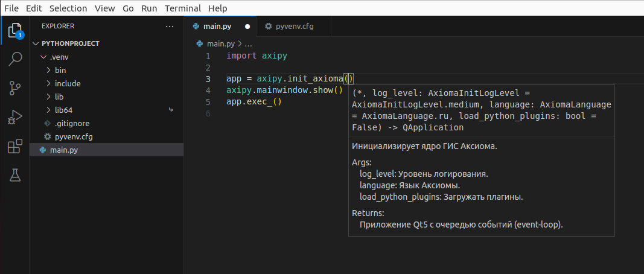
Task: Collapse the .venv folder
Action: point(59,57)
